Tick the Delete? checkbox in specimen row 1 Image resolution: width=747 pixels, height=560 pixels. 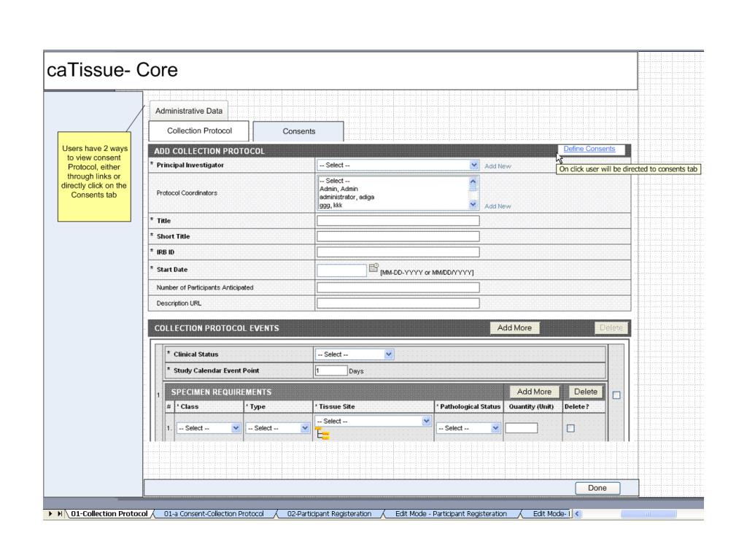[x=570, y=428]
